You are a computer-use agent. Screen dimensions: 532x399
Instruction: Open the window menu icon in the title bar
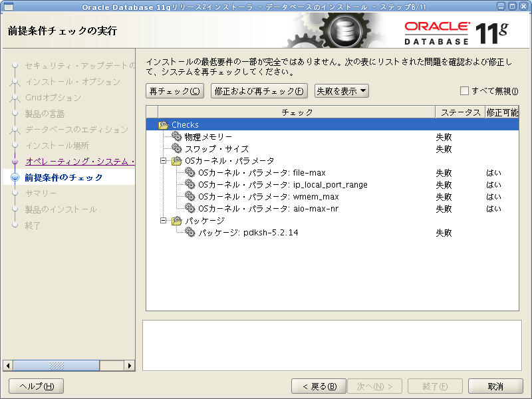[8, 7]
